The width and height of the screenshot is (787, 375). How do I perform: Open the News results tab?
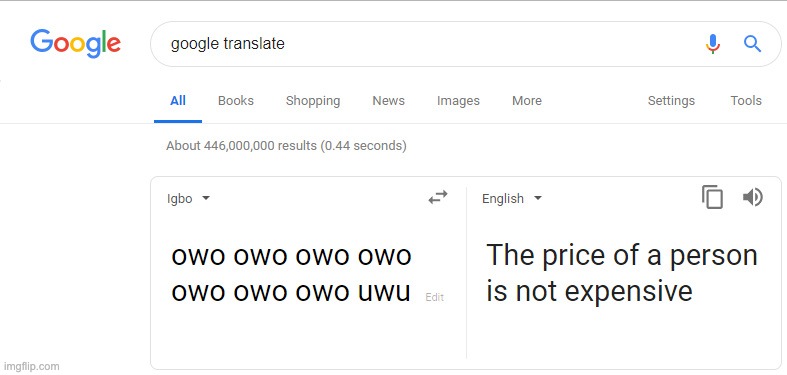[388, 101]
